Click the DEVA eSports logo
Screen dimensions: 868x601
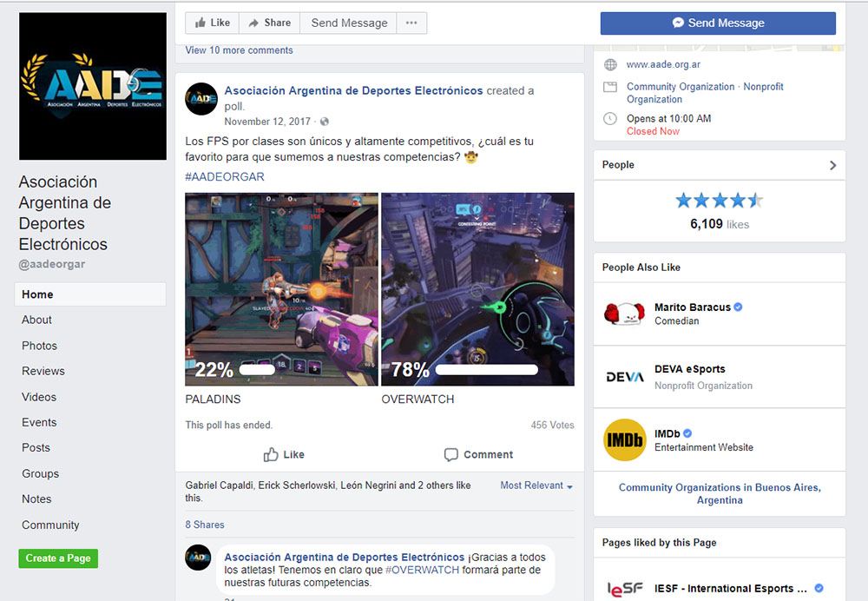click(x=624, y=377)
